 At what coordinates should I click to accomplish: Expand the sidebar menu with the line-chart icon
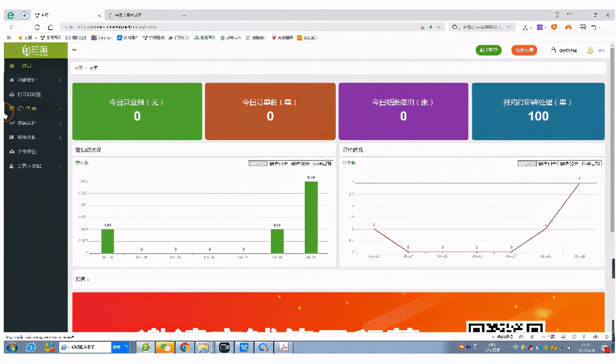pyautogui.click(x=35, y=123)
